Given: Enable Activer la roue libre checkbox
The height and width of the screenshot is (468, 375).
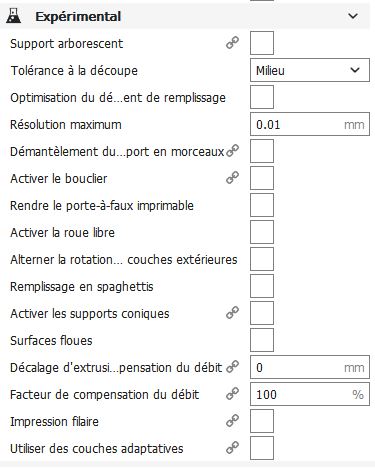Looking at the screenshot, I should (x=262, y=232).
